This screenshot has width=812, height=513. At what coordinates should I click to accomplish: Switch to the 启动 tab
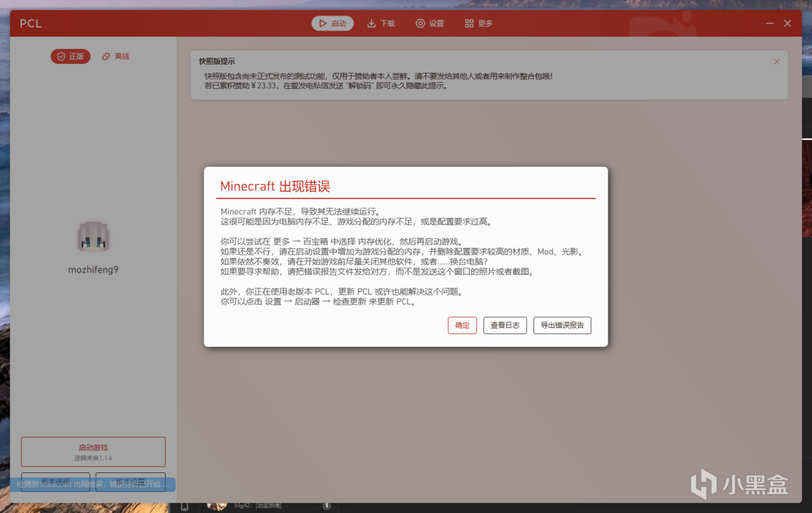[332, 23]
